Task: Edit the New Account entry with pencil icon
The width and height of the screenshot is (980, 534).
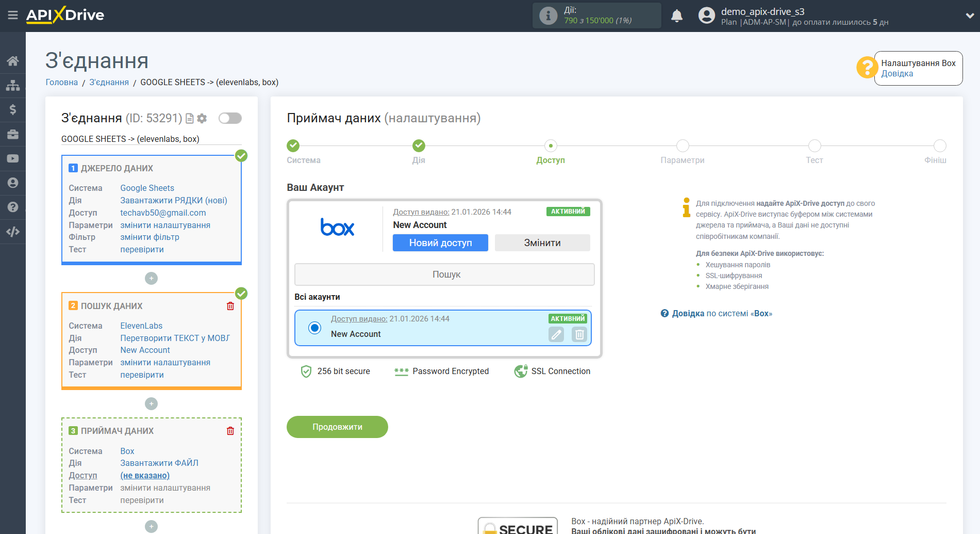Action: pos(556,334)
